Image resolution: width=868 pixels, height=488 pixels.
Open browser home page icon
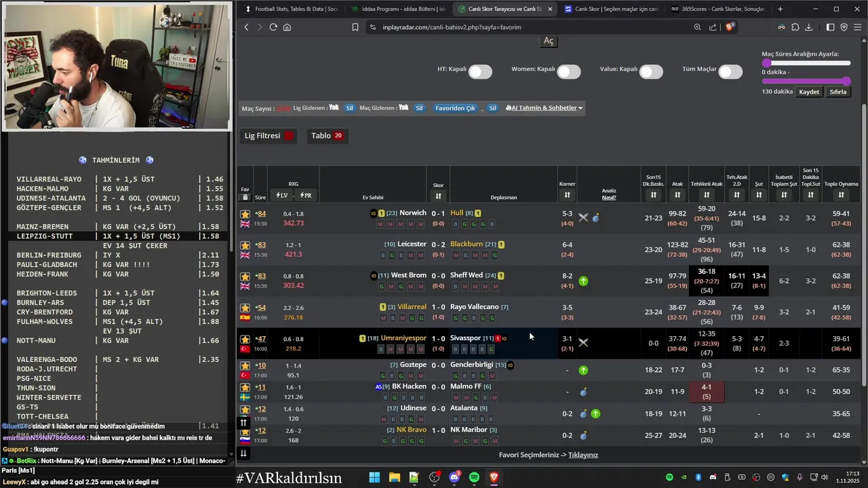[x=287, y=27]
